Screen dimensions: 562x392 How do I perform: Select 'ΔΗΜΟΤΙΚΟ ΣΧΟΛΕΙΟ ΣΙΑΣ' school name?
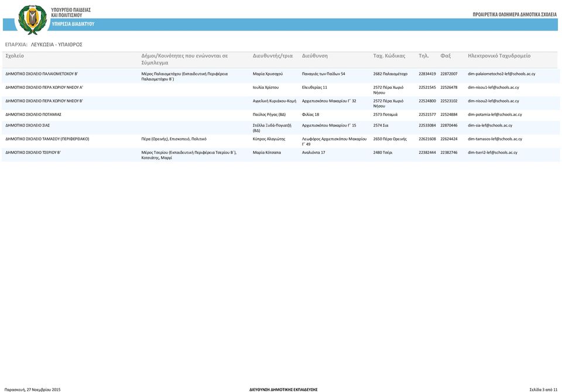coord(28,125)
